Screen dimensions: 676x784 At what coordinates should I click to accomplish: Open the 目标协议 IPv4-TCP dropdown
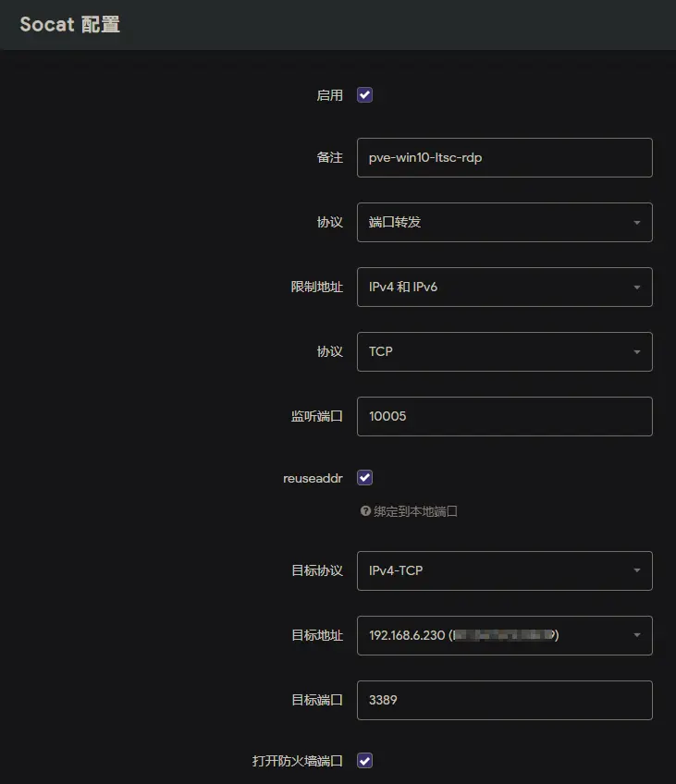504,570
